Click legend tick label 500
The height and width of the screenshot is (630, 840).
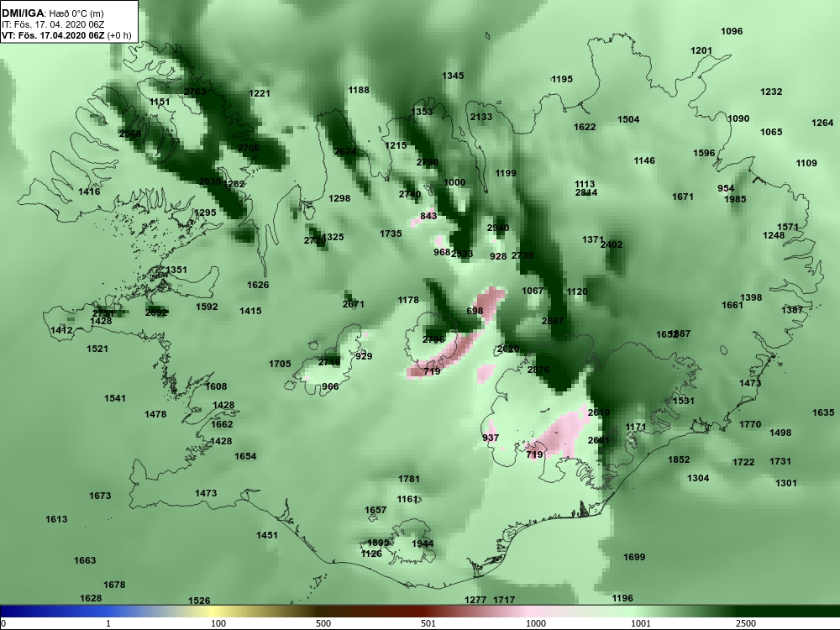(x=323, y=623)
